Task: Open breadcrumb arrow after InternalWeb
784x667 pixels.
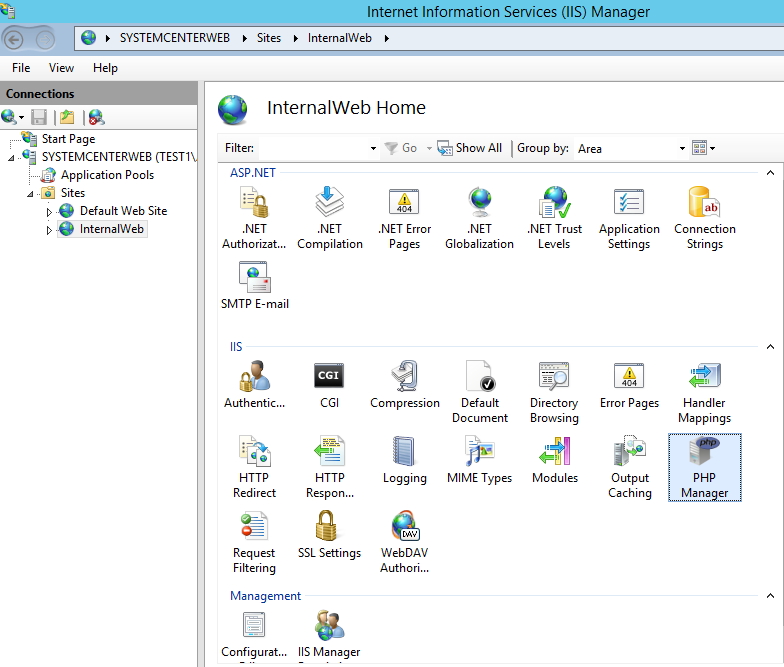Action: (386, 38)
